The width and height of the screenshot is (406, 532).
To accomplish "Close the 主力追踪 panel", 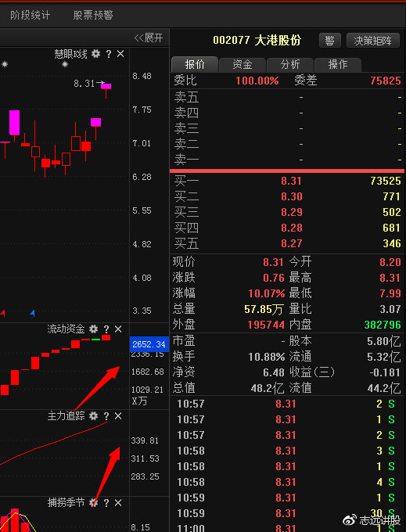I will [118, 415].
